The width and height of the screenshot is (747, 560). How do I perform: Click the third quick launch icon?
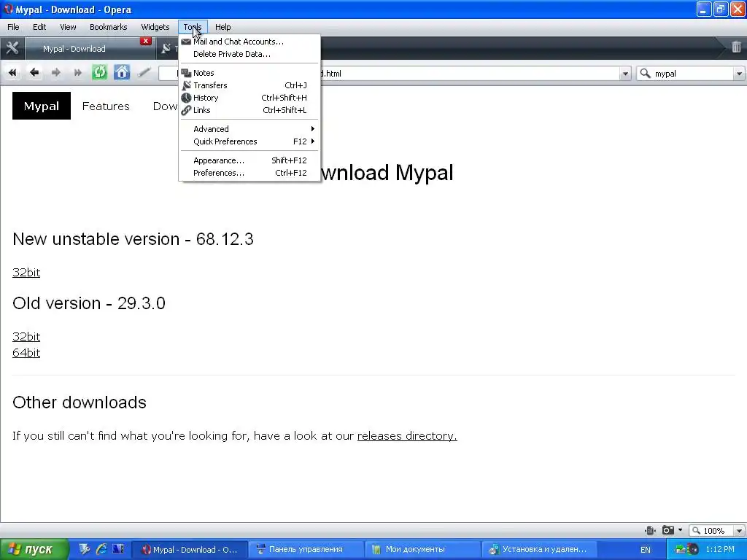pyautogui.click(x=118, y=549)
